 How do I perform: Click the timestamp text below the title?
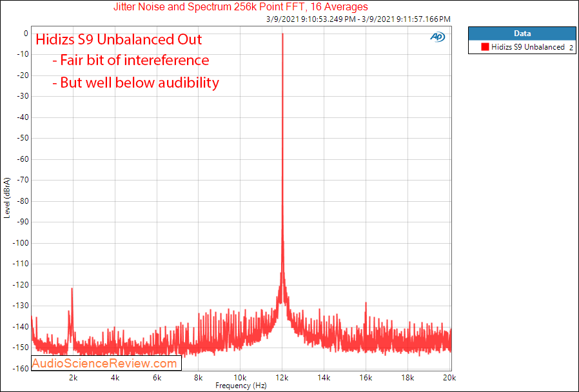coord(358,19)
